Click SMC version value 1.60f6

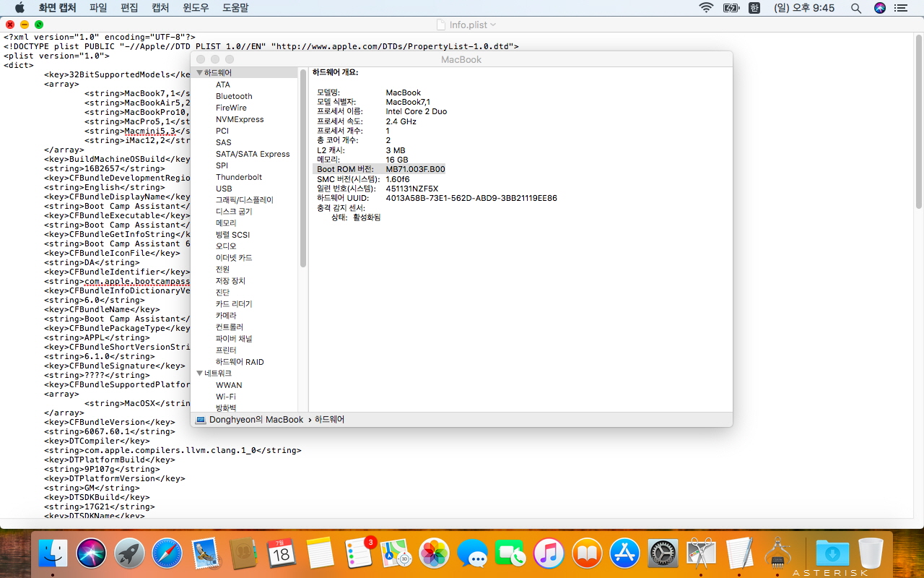[x=398, y=178]
